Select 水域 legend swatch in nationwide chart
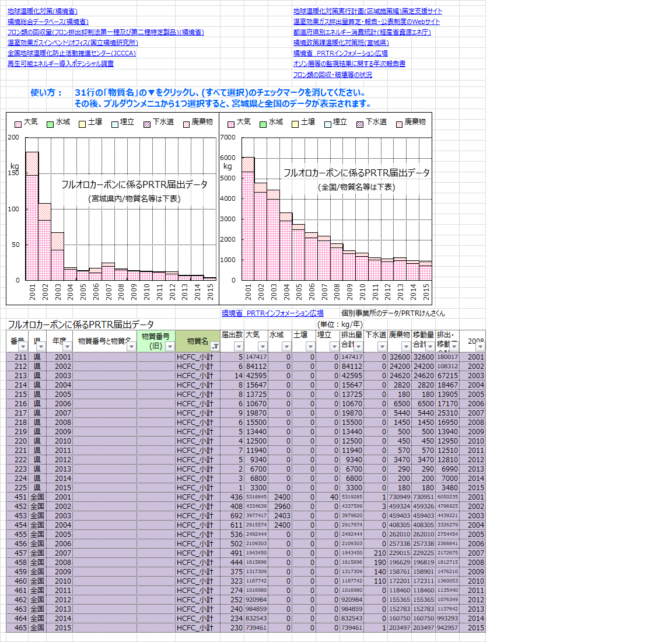 click(x=263, y=124)
